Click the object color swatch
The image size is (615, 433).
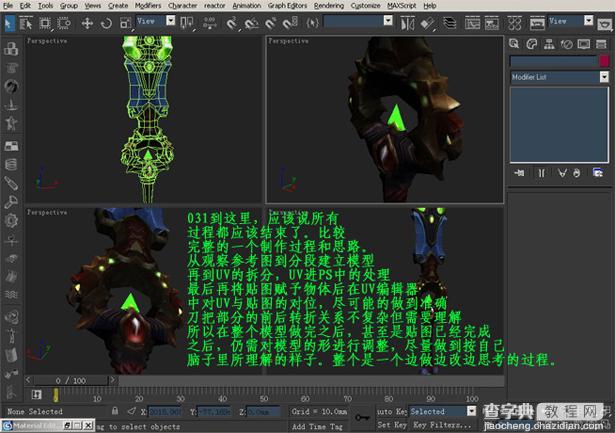pos(604,61)
